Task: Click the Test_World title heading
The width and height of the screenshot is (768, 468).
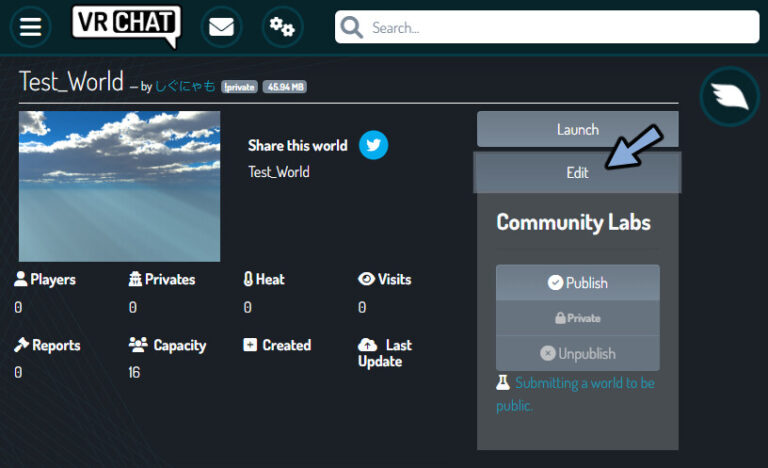Action: tap(71, 82)
